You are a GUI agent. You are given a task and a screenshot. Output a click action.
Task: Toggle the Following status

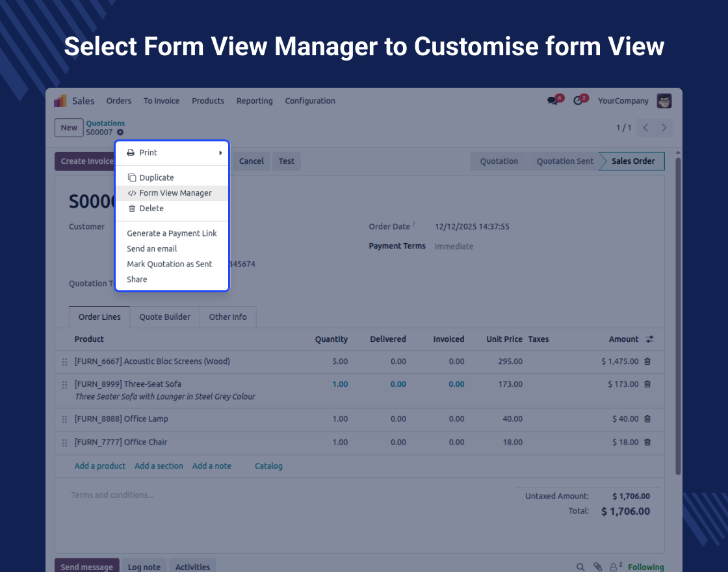[x=645, y=567]
